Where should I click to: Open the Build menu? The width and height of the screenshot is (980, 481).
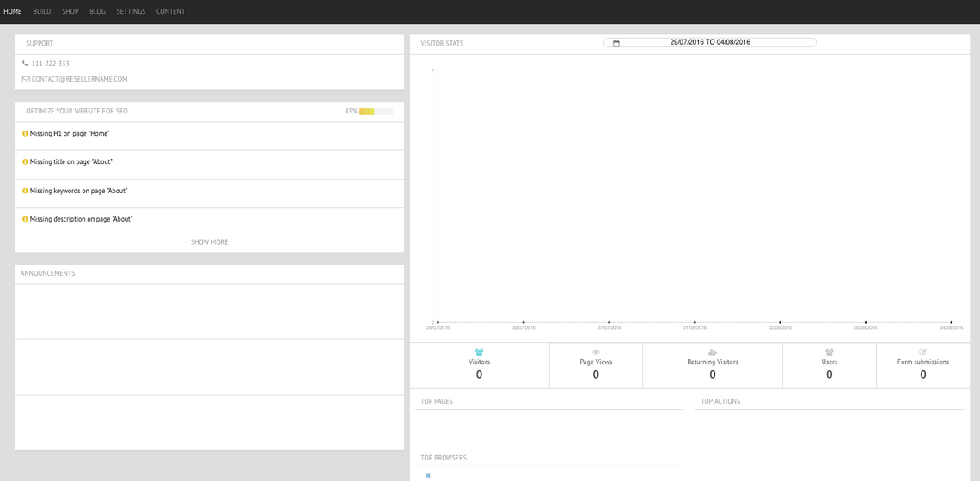42,11
